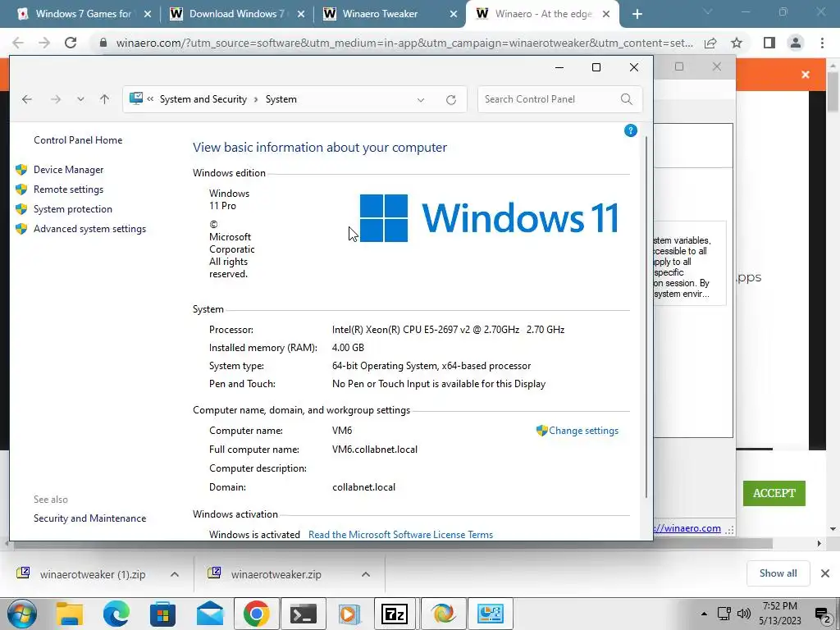Open Security and Maintenance link
This screenshot has width=840, height=630.
coord(89,518)
